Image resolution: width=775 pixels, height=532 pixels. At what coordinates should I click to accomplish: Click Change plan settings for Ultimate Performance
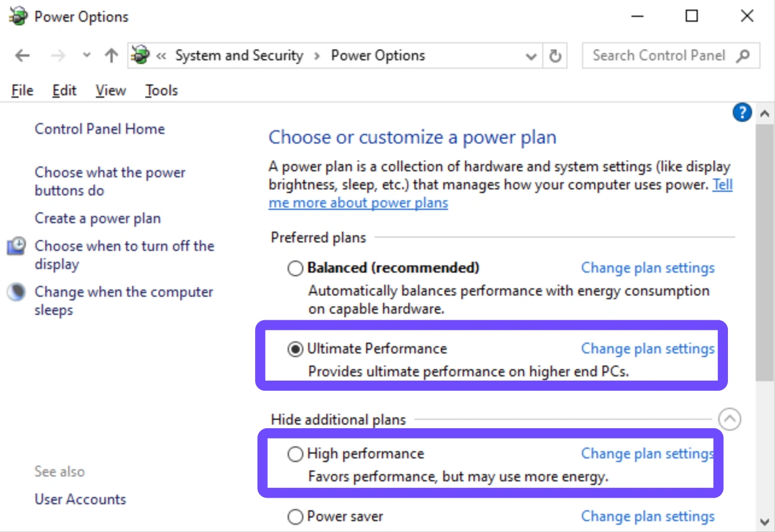647,349
